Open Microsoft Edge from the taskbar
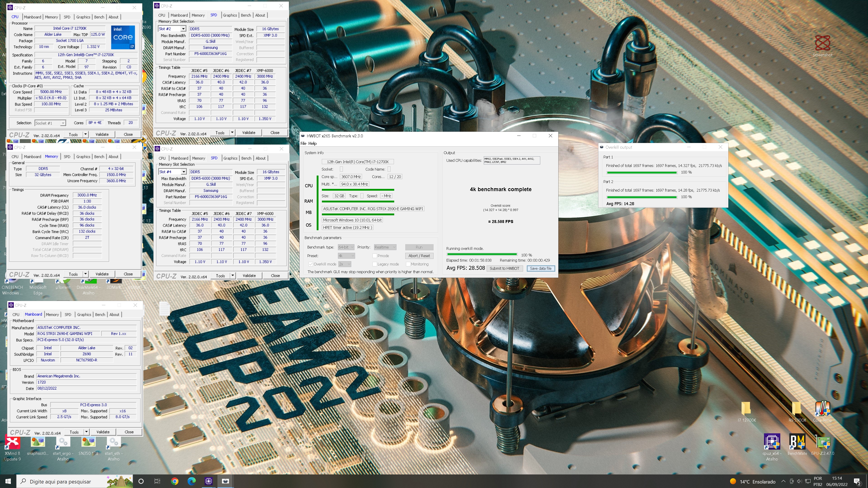The image size is (868, 488). pyautogui.click(x=191, y=481)
